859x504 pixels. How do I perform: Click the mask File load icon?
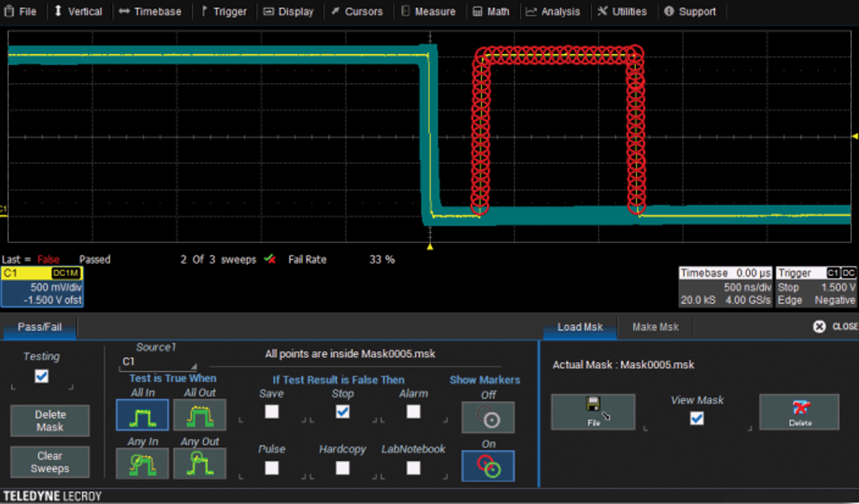coord(593,411)
